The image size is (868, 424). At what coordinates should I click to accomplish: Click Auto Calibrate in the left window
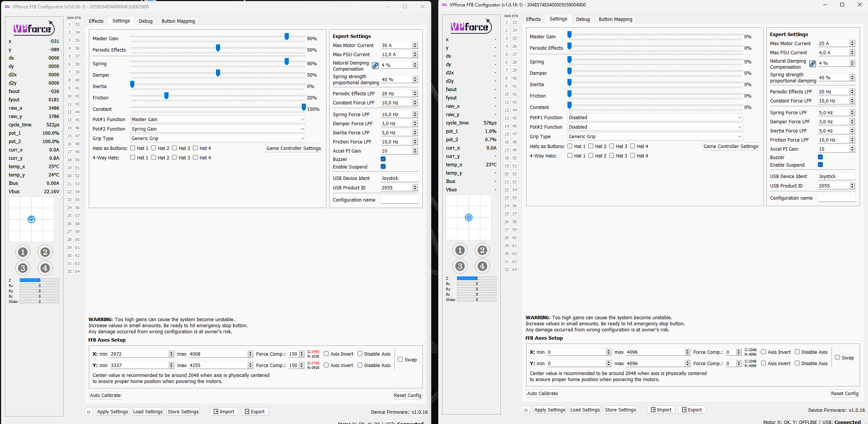point(106,395)
